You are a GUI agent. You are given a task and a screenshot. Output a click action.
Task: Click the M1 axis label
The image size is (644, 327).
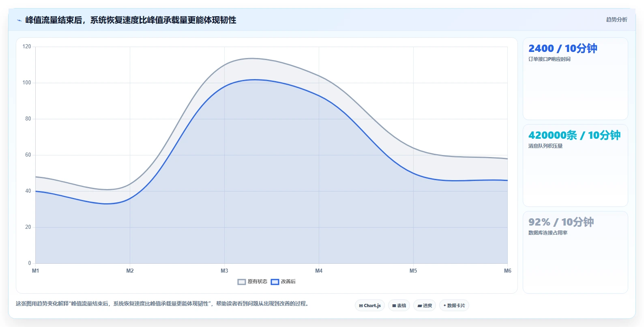[x=35, y=271]
